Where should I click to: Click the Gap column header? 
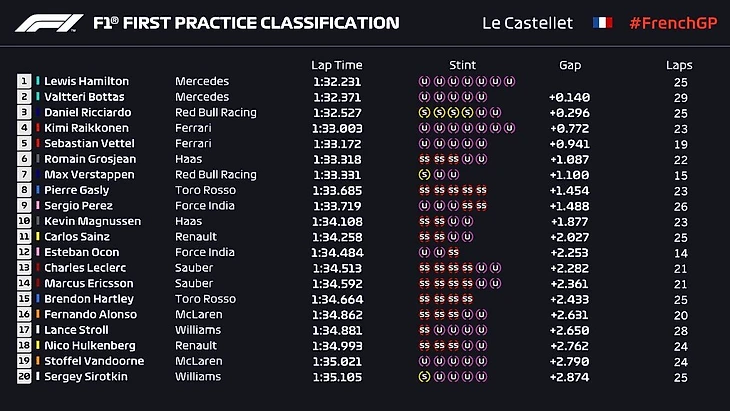[x=570, y=65]
